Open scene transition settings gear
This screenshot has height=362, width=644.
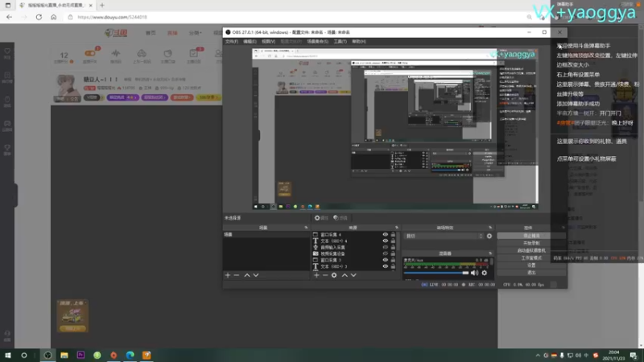click(x=489, y=236)
